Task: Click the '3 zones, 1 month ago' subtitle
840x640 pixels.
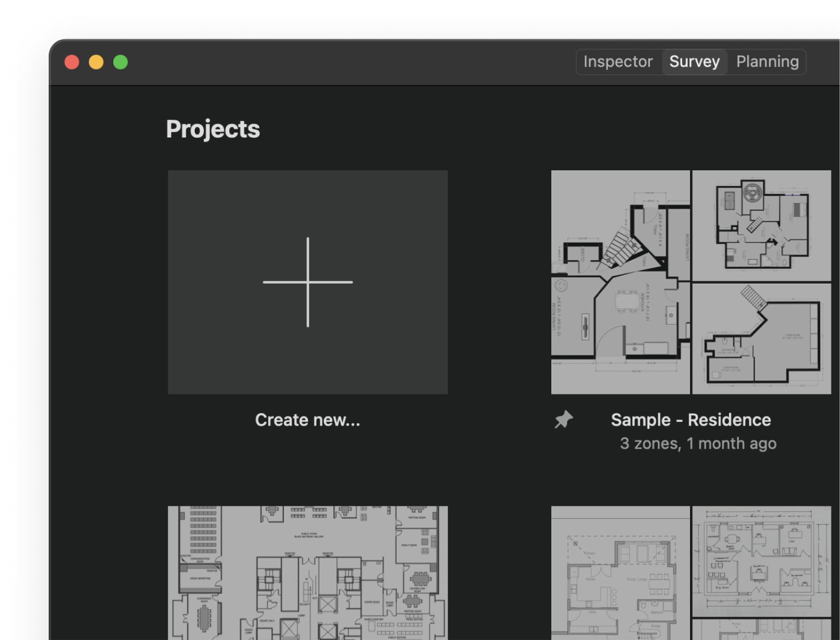Action: point(697,444)
